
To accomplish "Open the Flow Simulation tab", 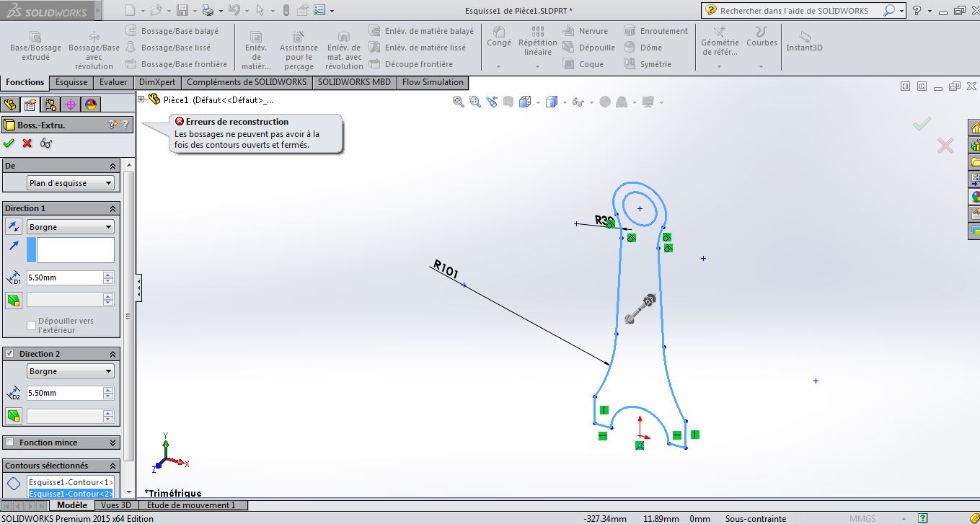I will coord(433,82).
